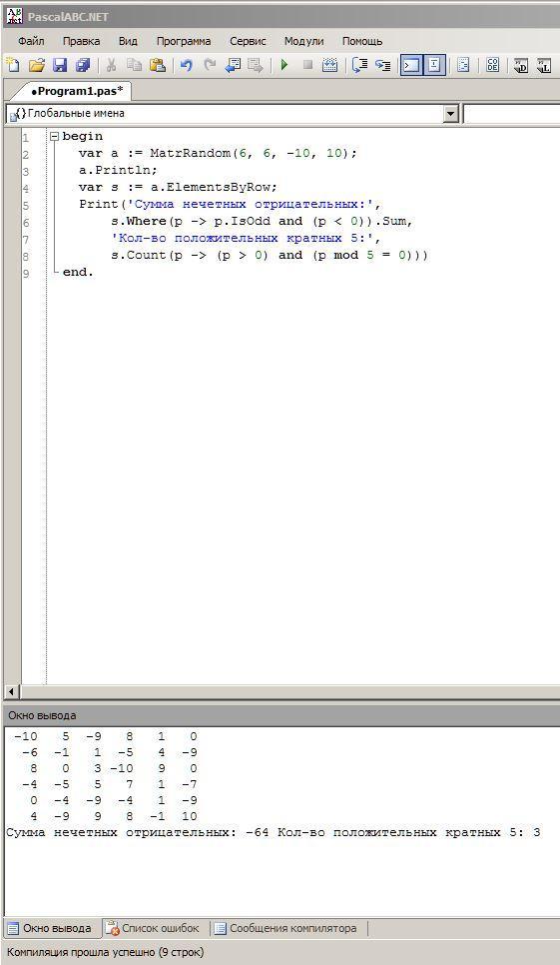
Task: Collapse the begin block fold marker
Action: (54, 136)
